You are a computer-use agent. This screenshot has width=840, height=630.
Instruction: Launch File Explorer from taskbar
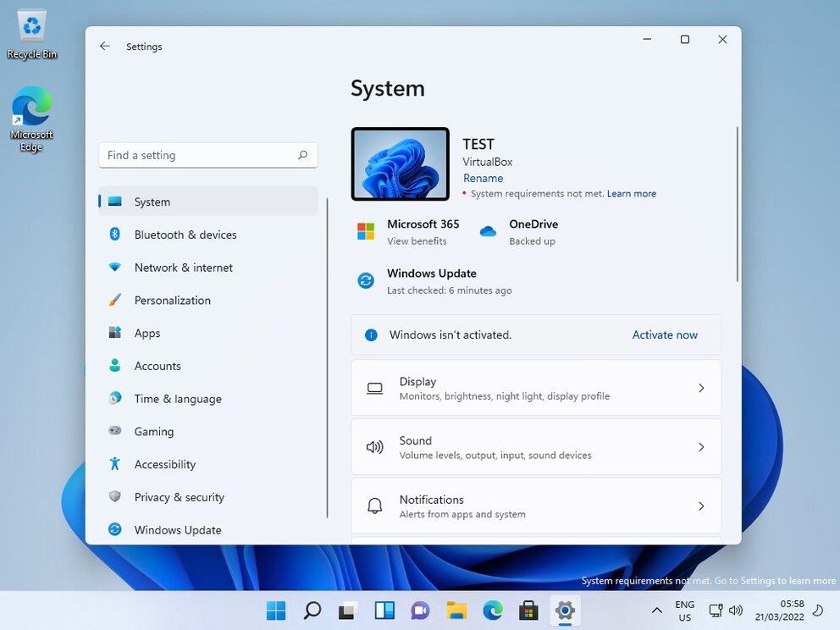457,611
